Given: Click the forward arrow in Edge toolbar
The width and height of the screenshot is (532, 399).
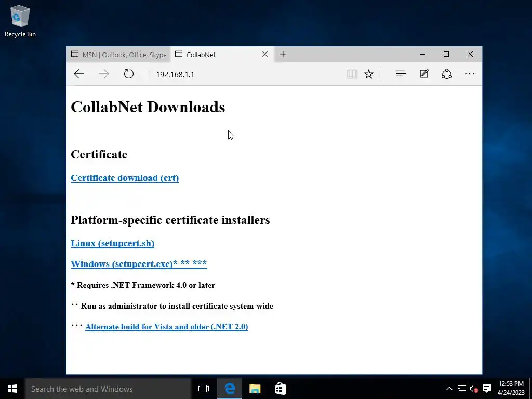Looking at the screenshot, I should tap(104, 74).
